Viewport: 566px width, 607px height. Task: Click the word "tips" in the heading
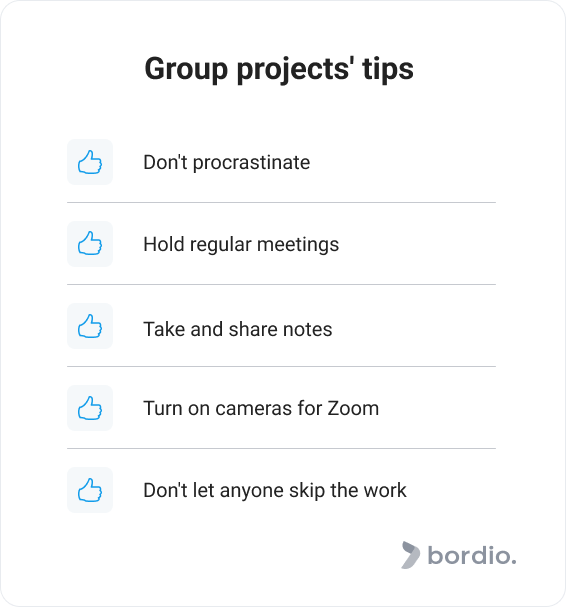click(388, 70)
